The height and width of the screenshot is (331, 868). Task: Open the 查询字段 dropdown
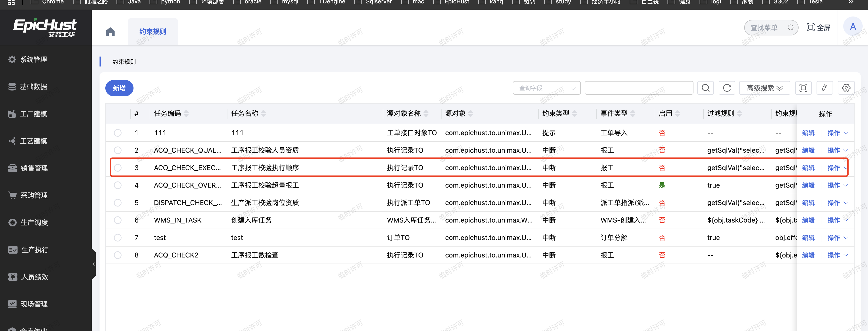point(546,88)
